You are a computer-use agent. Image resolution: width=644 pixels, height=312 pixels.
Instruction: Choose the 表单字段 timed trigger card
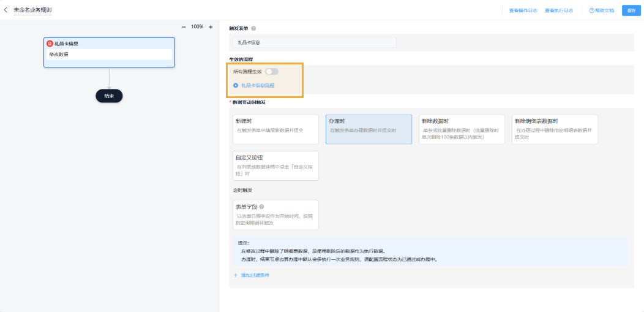point(275,215)
